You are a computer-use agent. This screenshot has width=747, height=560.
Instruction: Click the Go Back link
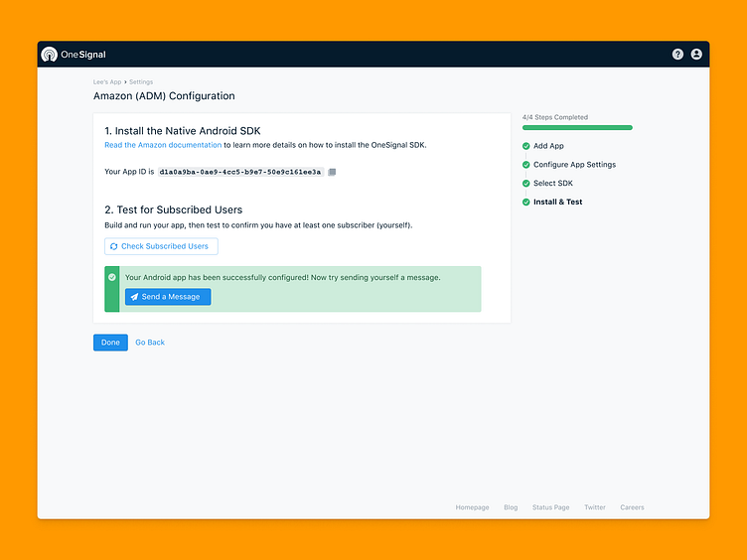tap(150, 343)
